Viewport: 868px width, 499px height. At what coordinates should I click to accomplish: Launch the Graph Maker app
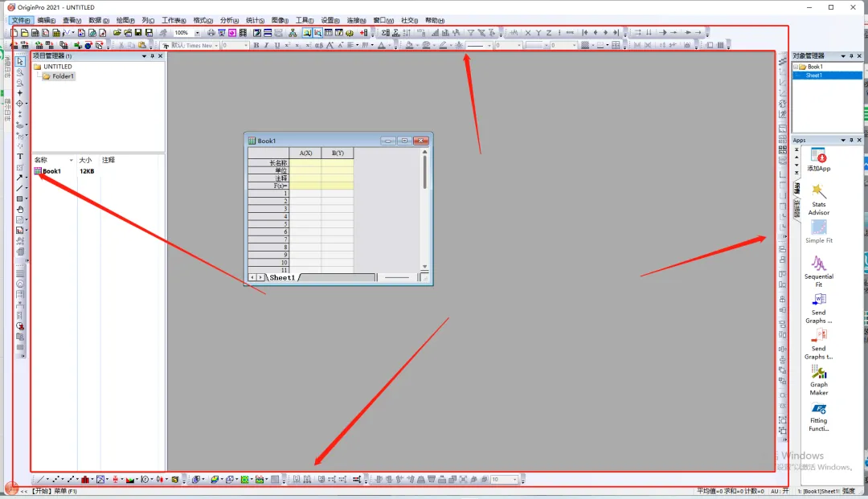pyautogui.click(x=818, y=378)
